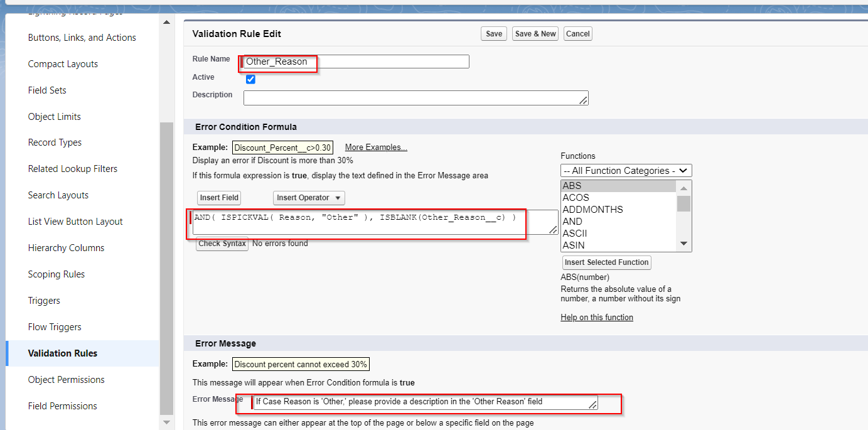Toggle the Active checkbox
This screenshot has height=430, width=868.
(x=250, y=79)
